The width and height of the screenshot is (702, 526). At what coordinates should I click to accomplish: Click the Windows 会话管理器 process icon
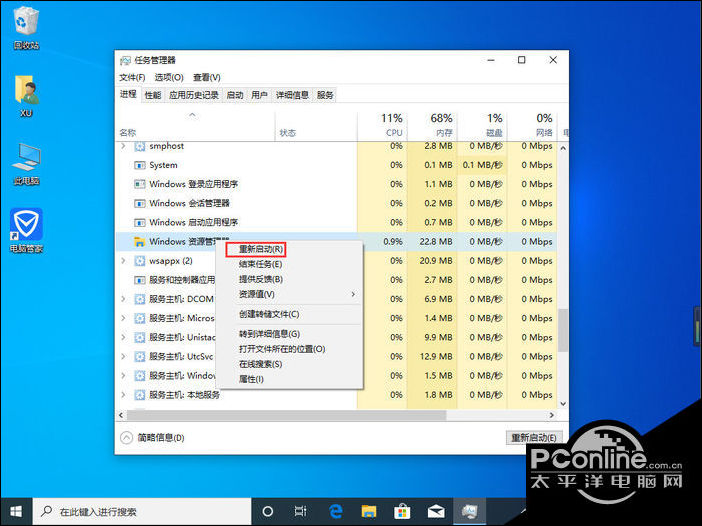point(140,203)
